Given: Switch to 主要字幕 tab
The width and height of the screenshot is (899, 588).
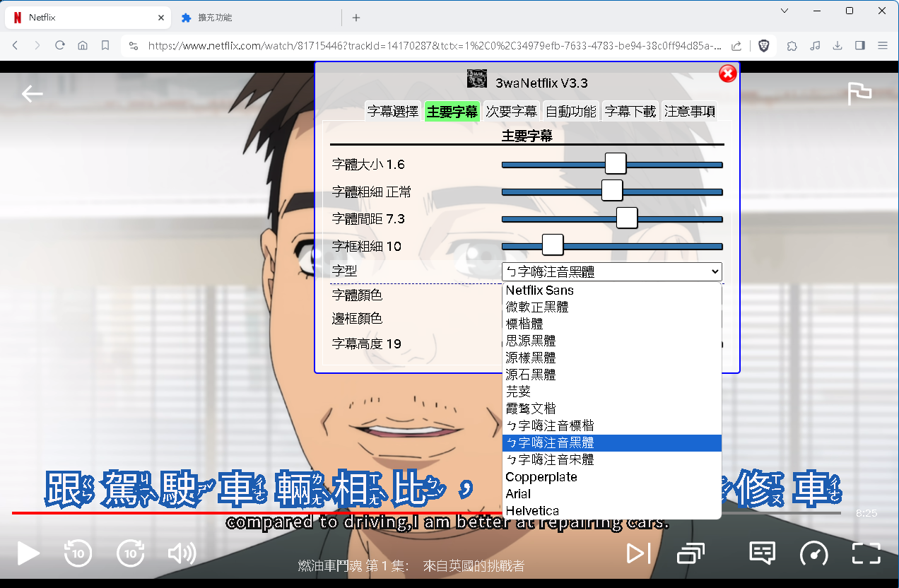Looking at the screenshot, I should click(x=452, y=111).
